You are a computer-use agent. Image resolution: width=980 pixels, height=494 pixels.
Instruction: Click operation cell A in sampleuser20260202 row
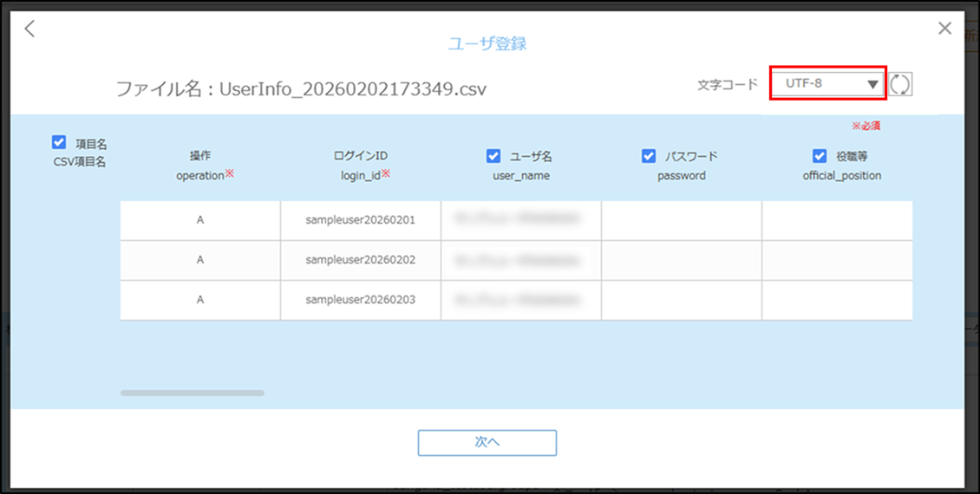(200, 260)
